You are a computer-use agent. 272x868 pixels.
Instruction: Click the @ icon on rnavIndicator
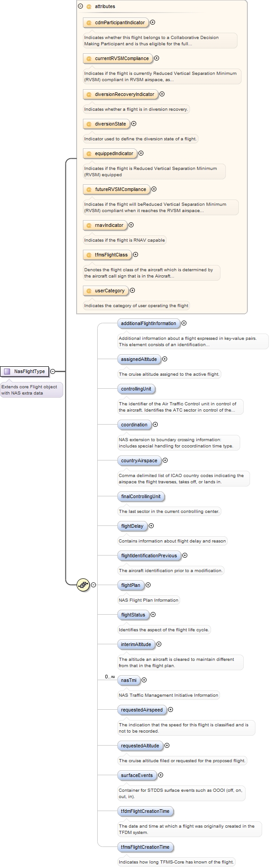[89, 225]
